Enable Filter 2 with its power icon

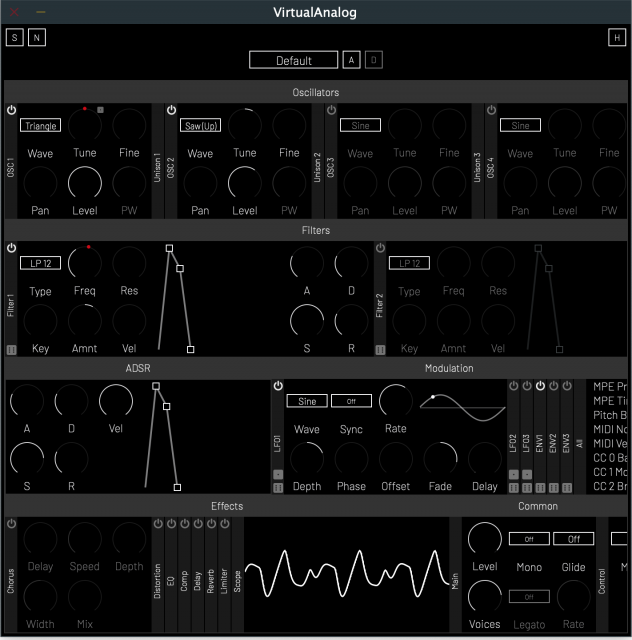coord(381,248)
